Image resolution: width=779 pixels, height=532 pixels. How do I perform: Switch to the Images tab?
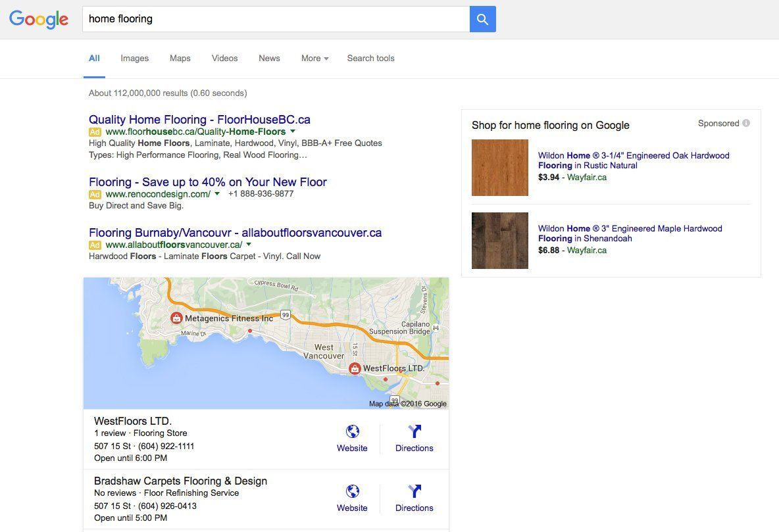pyautogui.click(x=135, y=58)
